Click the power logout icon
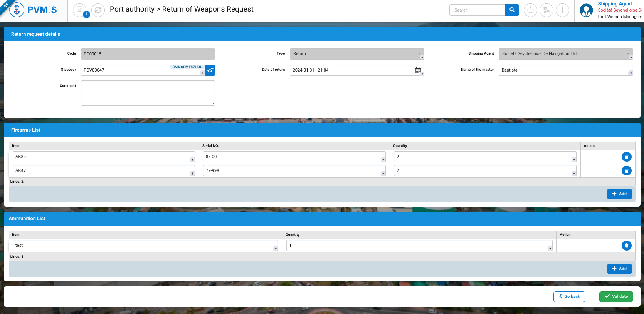The height and width of the screenshot is (314, 644). click(530, 10)
